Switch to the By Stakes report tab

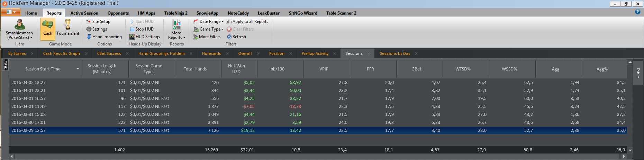coord(17,53)
